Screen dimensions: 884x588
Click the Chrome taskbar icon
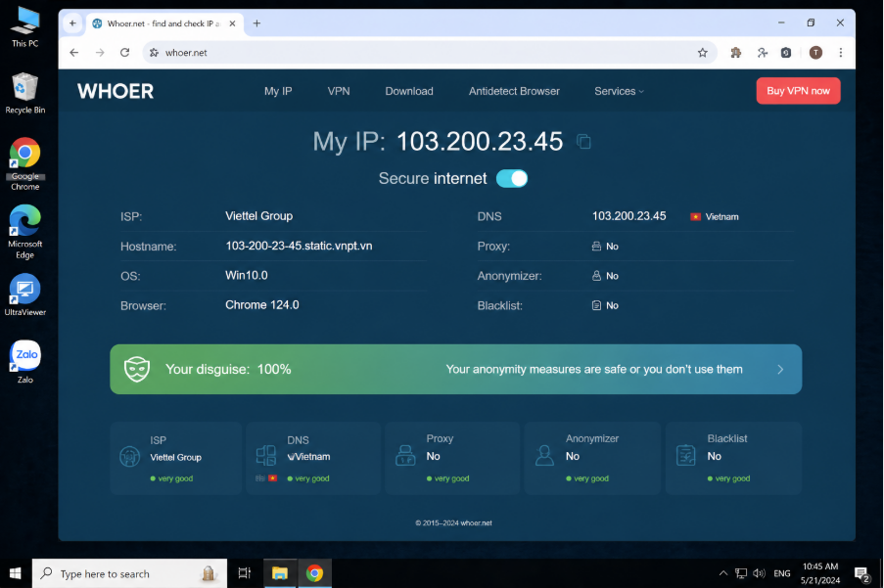[314, 573]
